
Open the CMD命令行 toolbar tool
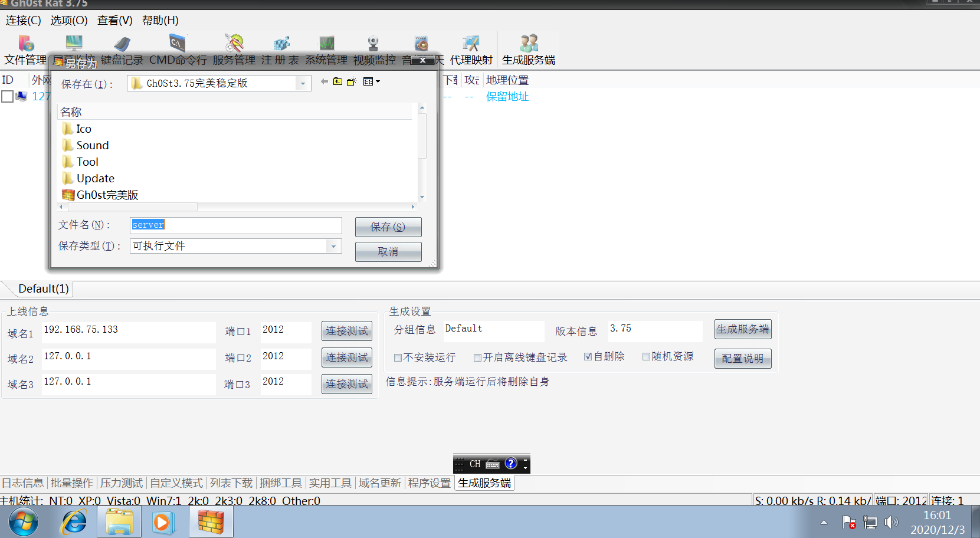point(178,50)
